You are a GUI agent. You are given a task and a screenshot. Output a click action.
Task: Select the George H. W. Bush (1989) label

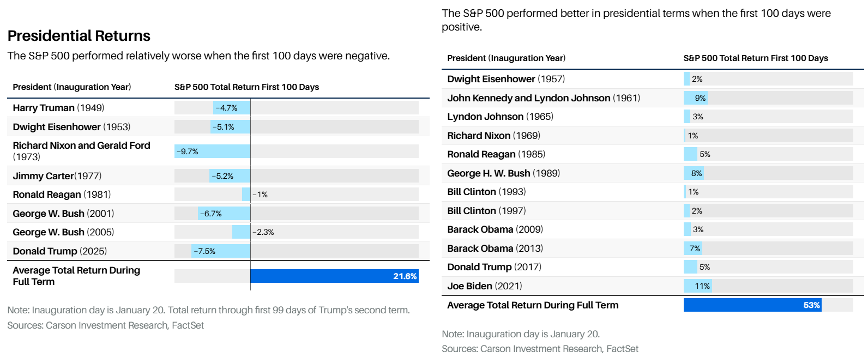pyautogui.click(x=503, y=173)
